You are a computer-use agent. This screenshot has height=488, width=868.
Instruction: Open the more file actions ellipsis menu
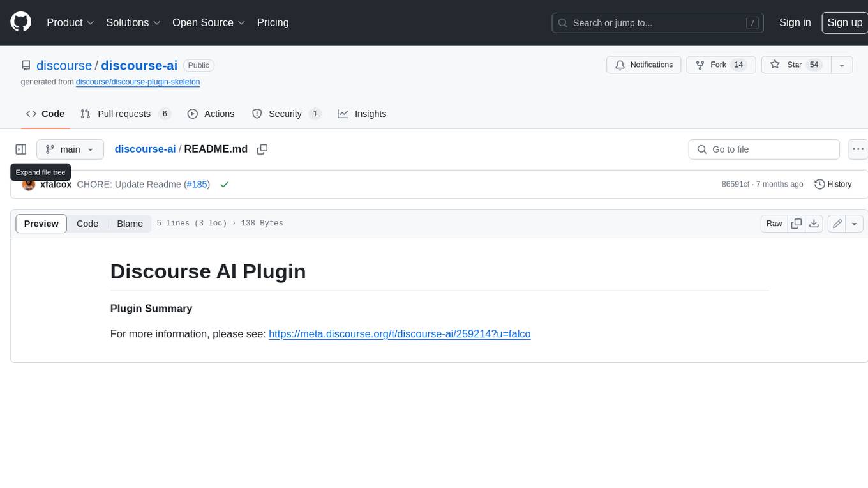pyautogui.click(x=858, y=149)
